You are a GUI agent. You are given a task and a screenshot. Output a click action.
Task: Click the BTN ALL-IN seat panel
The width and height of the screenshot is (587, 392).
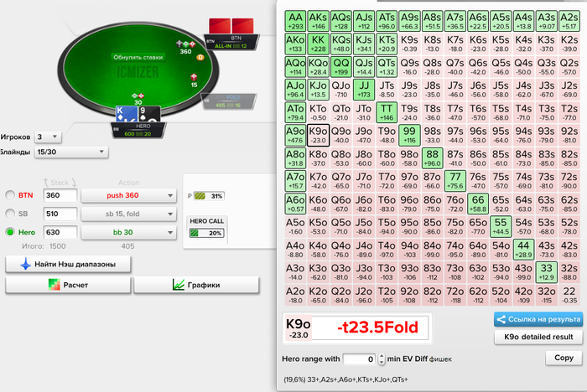coord(231,42)
